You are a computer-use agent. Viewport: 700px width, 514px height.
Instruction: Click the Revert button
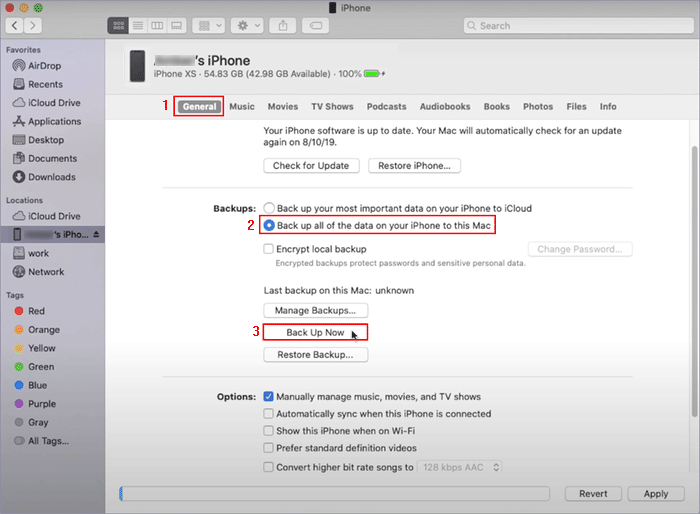[x=593, y=493]
